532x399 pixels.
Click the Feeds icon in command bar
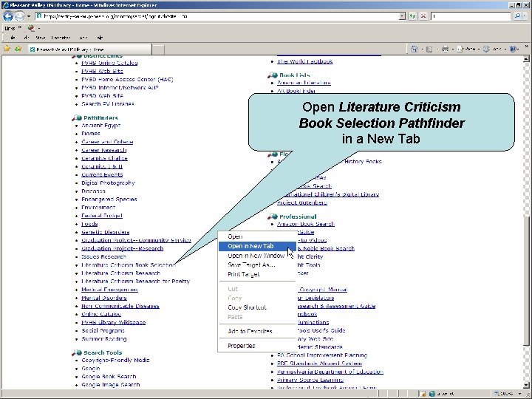[429, 50]
